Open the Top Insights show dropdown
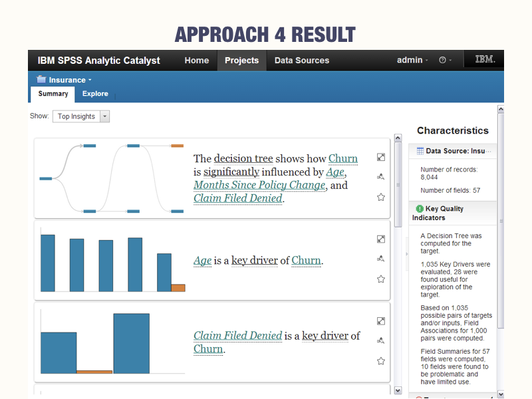 (x=81, y=116)
